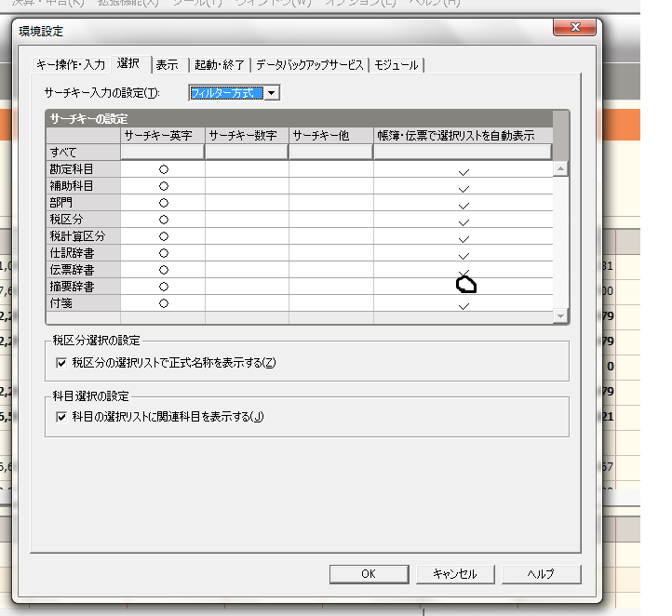This screenshot has width=672, height=616.
Task: Toggle auto-display checkmark for 仕訳辞書 row
Action: (x=464, y=254)
